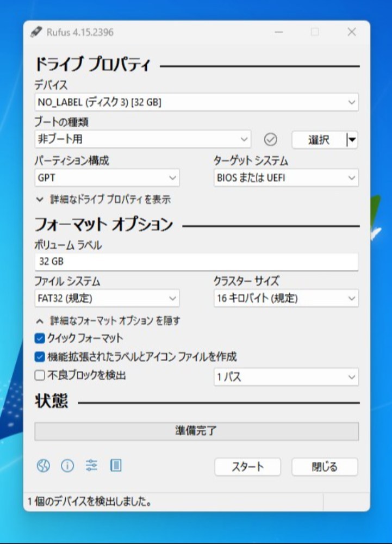Open the クラスター サイズ dropdown
The image size is (392, 544).
pos(286,298)
